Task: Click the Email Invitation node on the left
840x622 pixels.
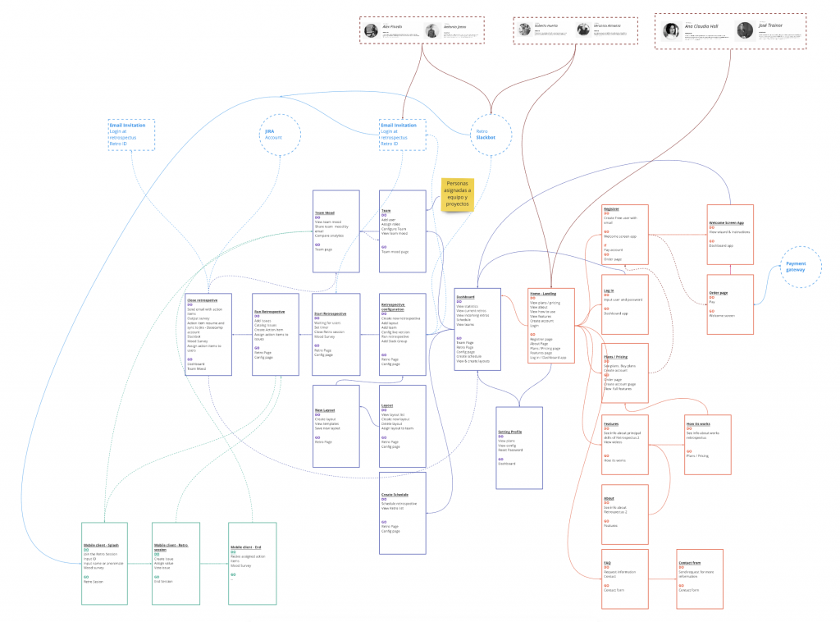Action: click(130, 135)
